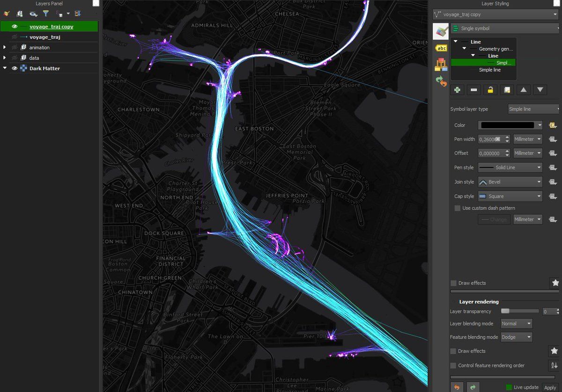Viewport: 562px width, 392px height.
Task: Open Layer blending mode Normal dropdown
Action: coord(517,324)
